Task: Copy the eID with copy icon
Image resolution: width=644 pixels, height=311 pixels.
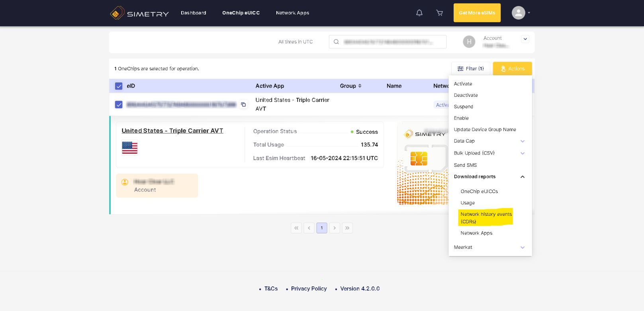Action: [243, 104]
